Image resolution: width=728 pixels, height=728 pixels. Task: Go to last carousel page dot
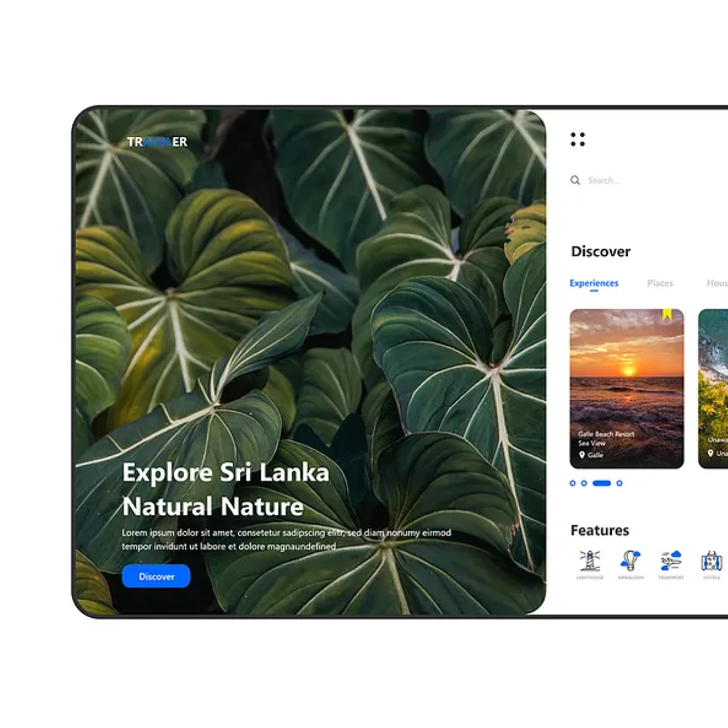[619, 484]
